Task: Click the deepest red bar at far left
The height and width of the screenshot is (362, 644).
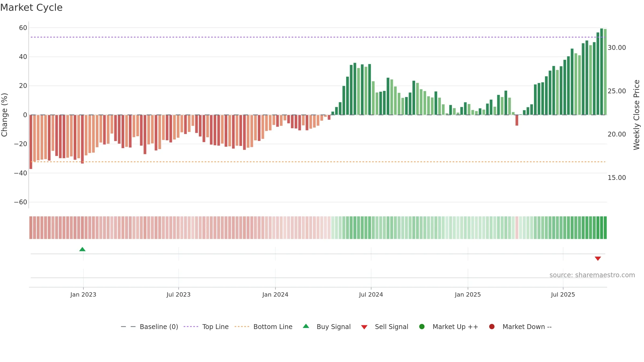Action: click(x=31, y=142)
